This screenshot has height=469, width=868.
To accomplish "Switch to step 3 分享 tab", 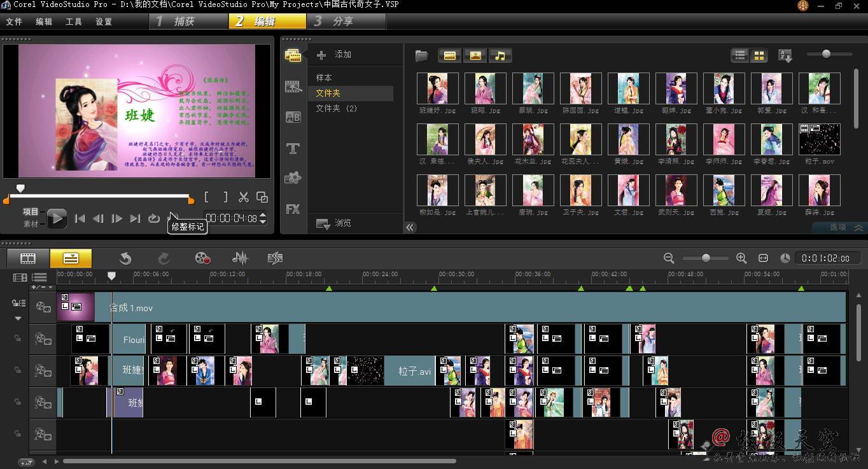I will click(x=347, y=21).
